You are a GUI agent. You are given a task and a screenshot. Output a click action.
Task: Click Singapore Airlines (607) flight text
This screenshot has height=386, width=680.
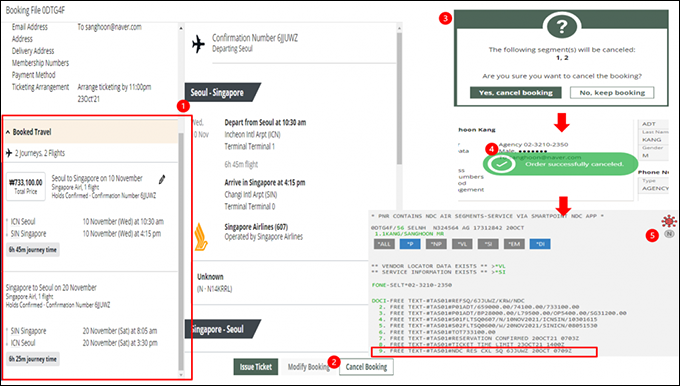point(256,227)
